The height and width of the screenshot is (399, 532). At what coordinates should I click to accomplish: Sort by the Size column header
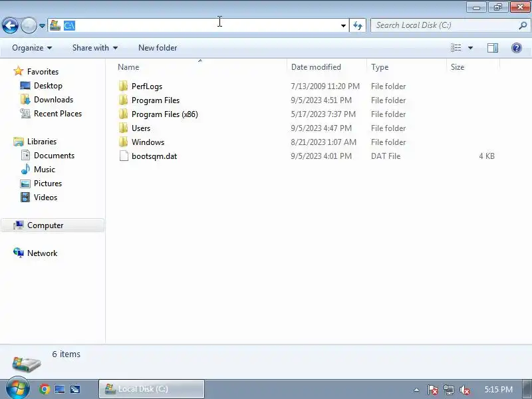pyautogui.click(x=458, y=67)
